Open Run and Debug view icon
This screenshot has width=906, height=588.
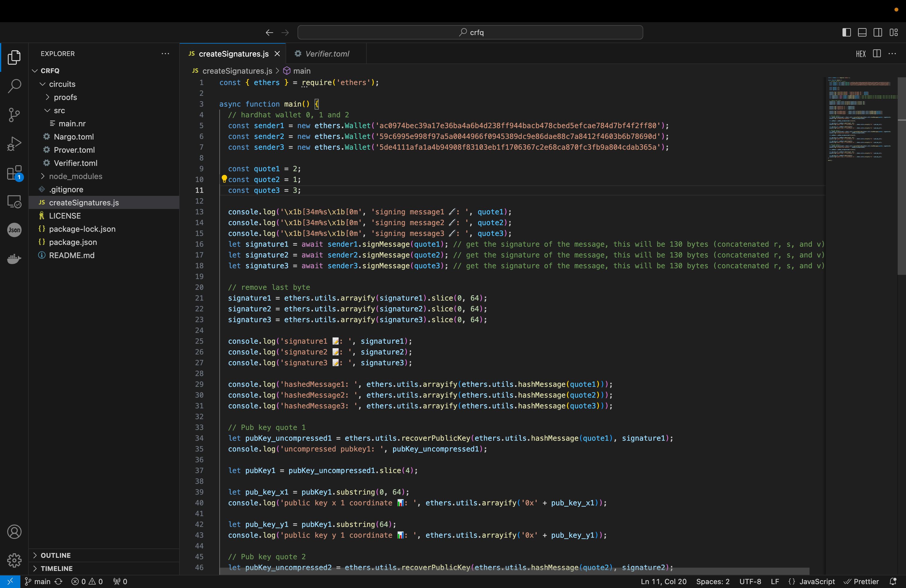click(14, 144)
